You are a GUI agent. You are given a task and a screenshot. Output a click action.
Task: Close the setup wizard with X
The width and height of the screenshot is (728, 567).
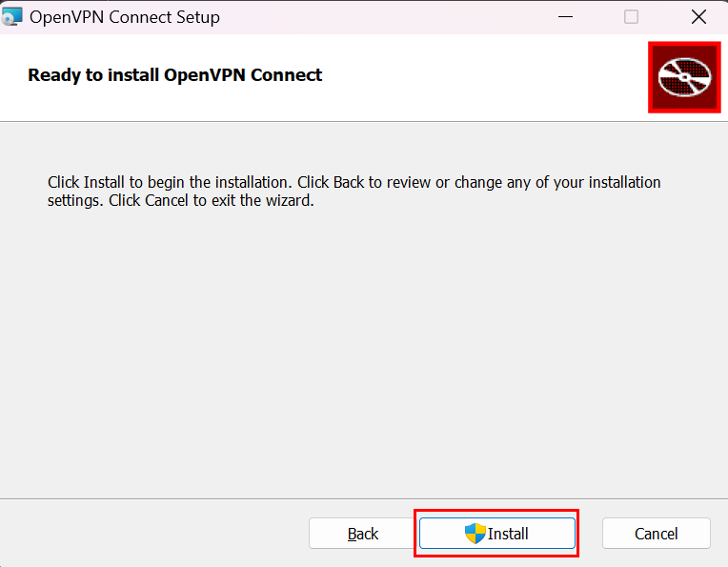[698, 16]
